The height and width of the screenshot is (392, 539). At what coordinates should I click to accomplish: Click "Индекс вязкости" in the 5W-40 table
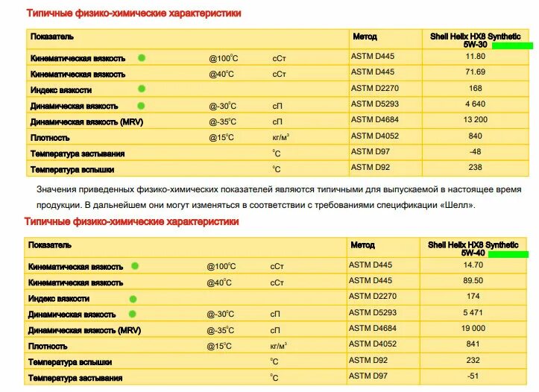pyautogui.click(x=59, y=299)
